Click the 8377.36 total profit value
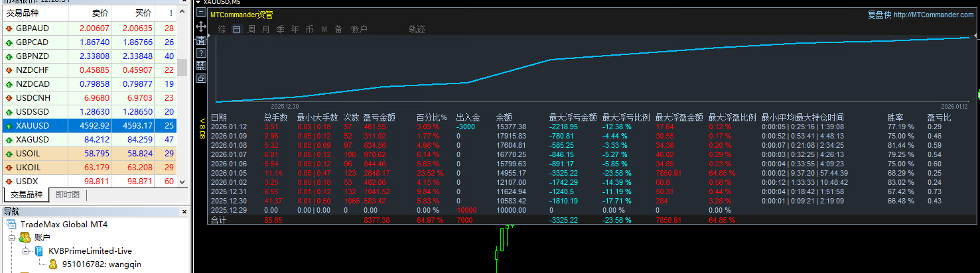Screen dimensions: 980x273 [377, 220]
